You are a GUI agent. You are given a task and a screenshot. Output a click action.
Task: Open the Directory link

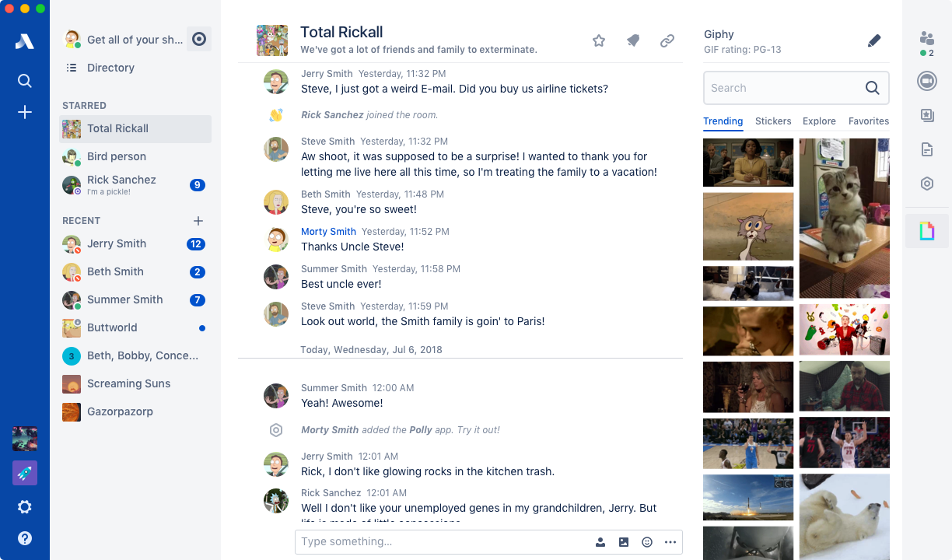point(110,68)
